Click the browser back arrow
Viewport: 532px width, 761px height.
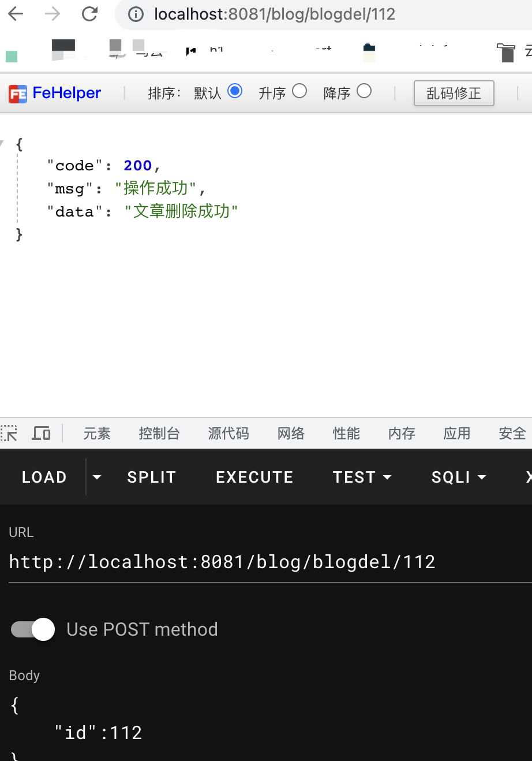click(16, 14)
